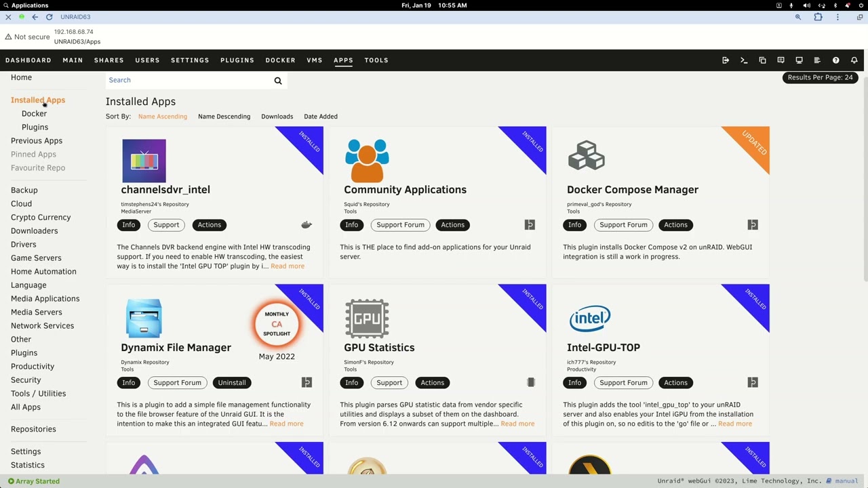This screenshot has height=488, width=868.
Task: Click the Intel-GPU-TOP intel logo
Action: pos(590,318)
